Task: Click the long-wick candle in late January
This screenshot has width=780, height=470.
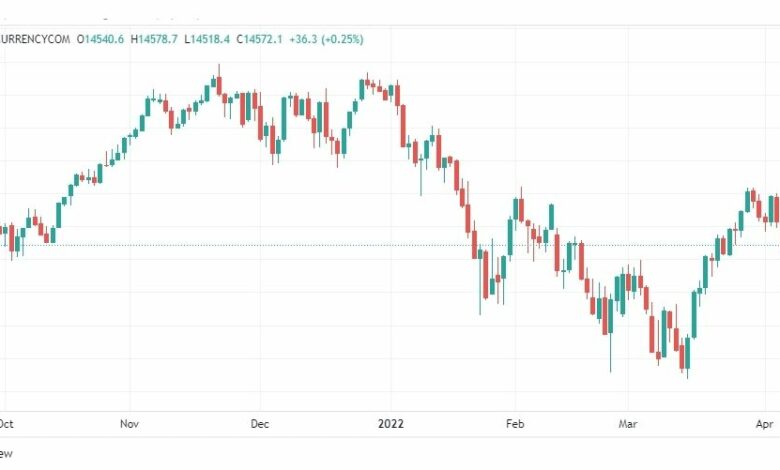Action: [481, 281]
